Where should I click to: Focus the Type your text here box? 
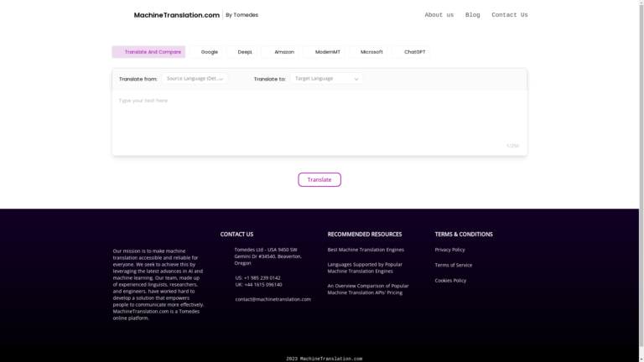319,122
